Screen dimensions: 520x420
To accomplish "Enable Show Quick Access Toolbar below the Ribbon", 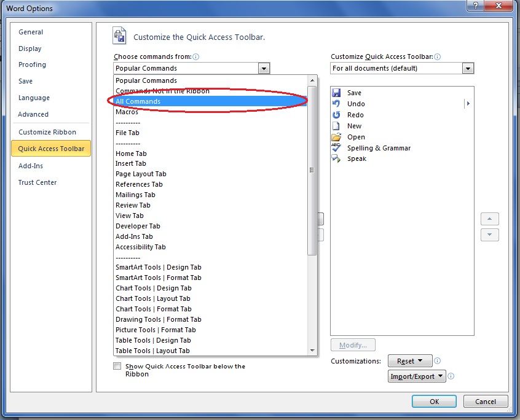I will [117, 366].
